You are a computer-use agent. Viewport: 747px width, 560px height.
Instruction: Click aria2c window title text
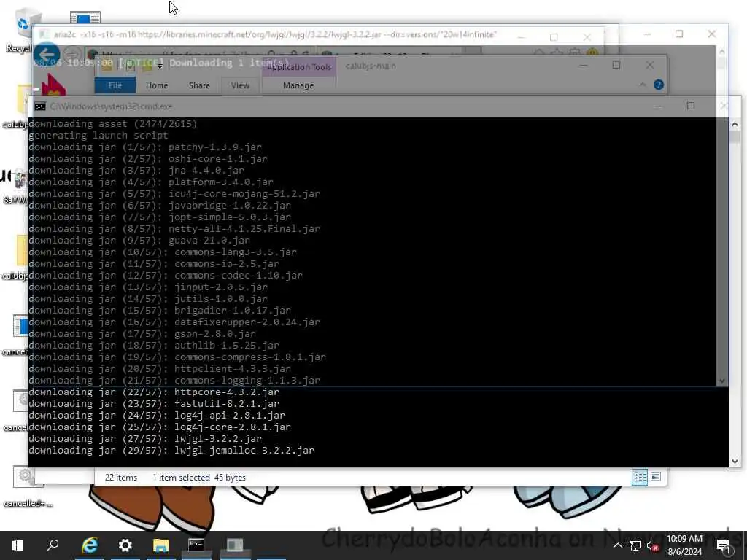point(275,34)
